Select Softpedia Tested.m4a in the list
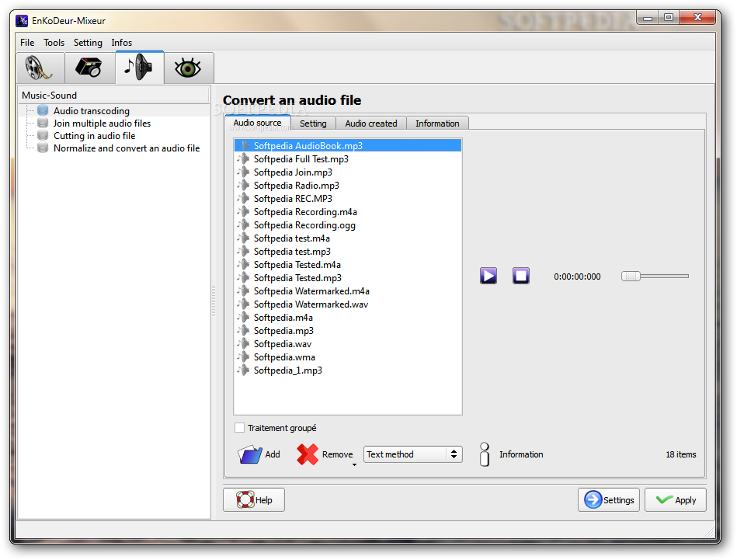Image resolution: width=737 pixels, height=560 pixels. [348, 264]
